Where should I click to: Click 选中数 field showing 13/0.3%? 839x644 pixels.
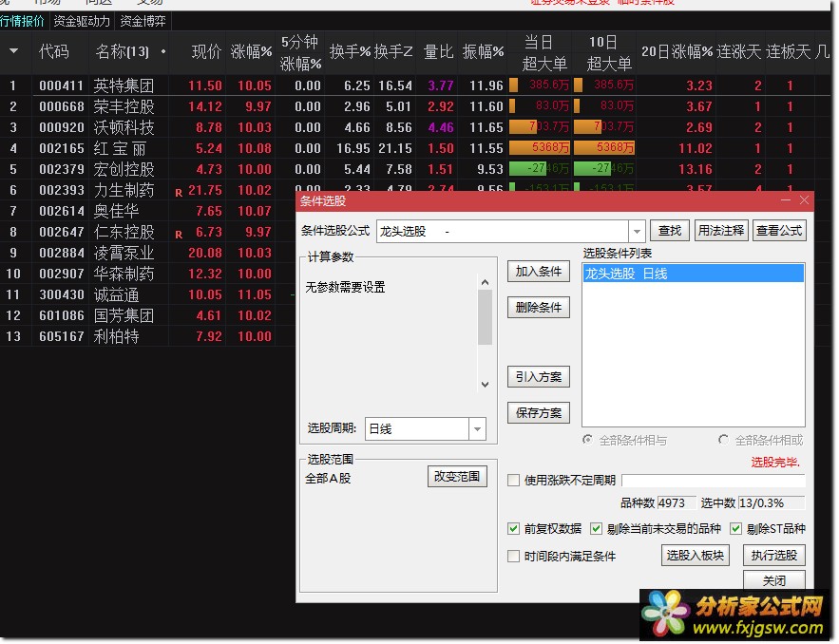(x=771, y=502)
